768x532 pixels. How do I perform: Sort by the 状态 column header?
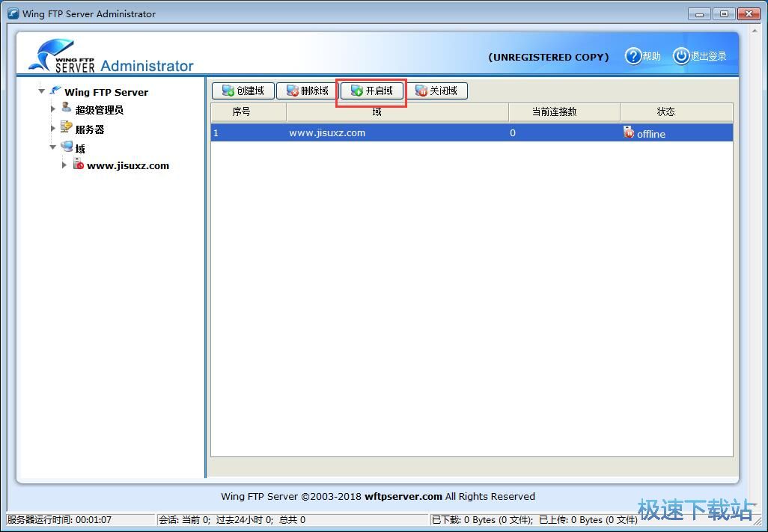677,112
